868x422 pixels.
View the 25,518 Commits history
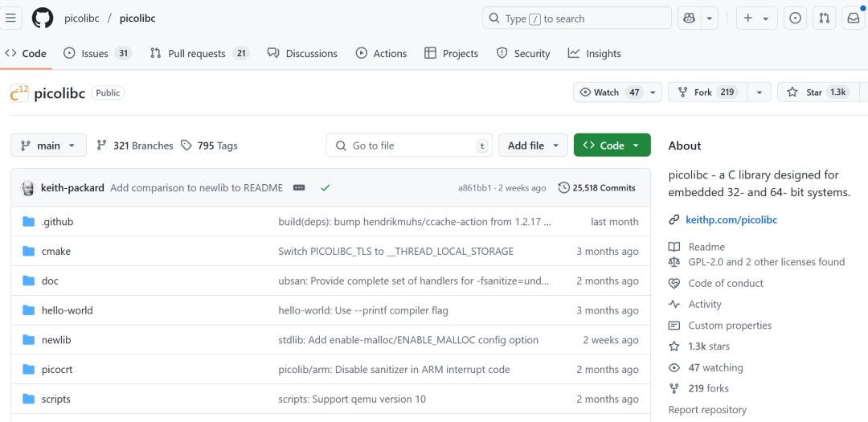tap(597, 188)
